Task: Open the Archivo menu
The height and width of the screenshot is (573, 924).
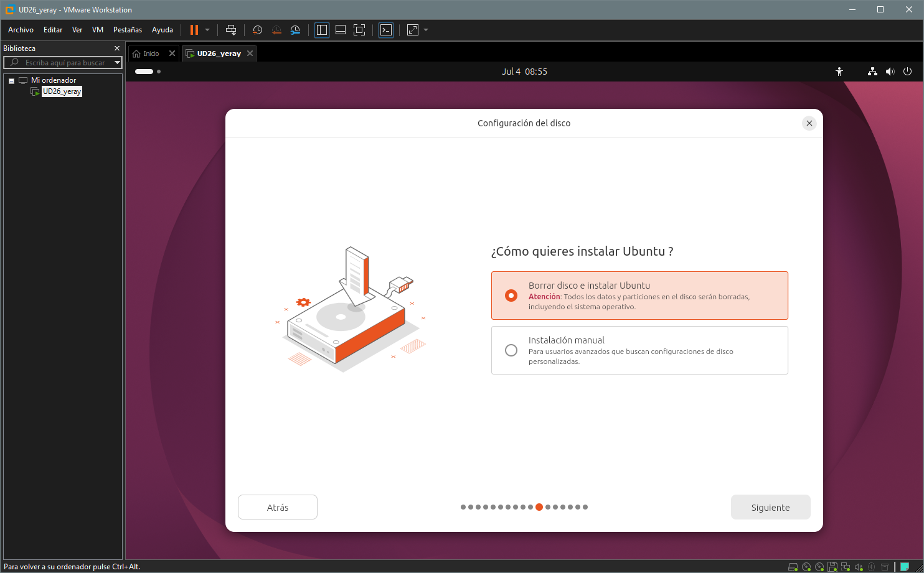Action: [21, 30]
